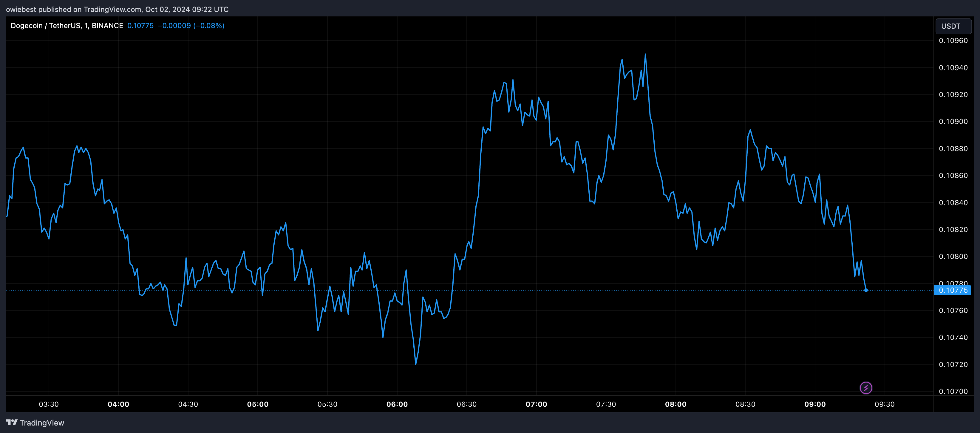Click the 09:00 time axis label
This screenshot has height=433, width=980.
click(x=815, y=404)
